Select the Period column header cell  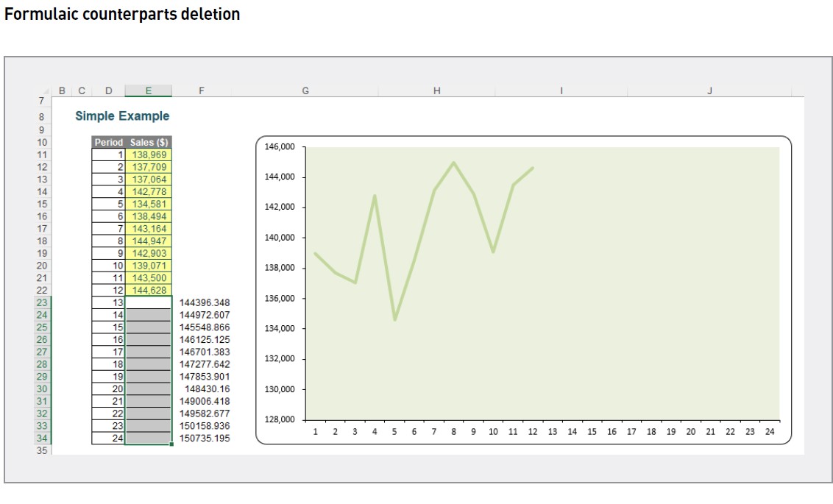[x=108, y=141]
